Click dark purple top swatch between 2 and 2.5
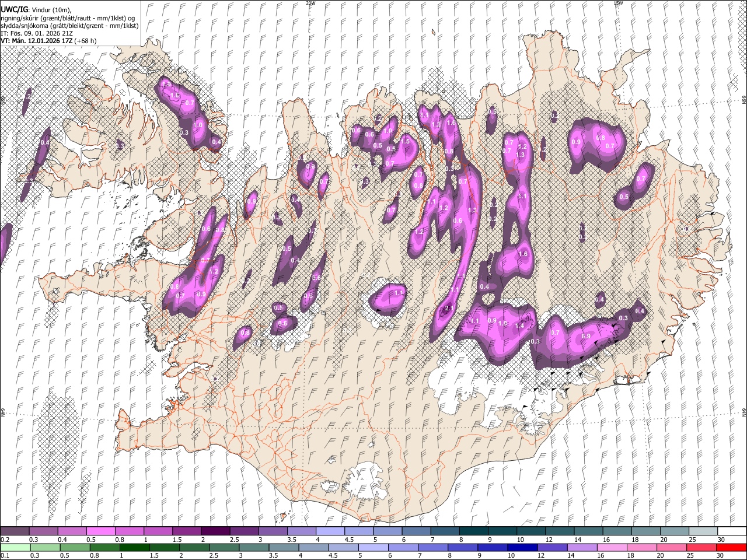Screen dimensions: 747x560 click(x=215, y=531)
